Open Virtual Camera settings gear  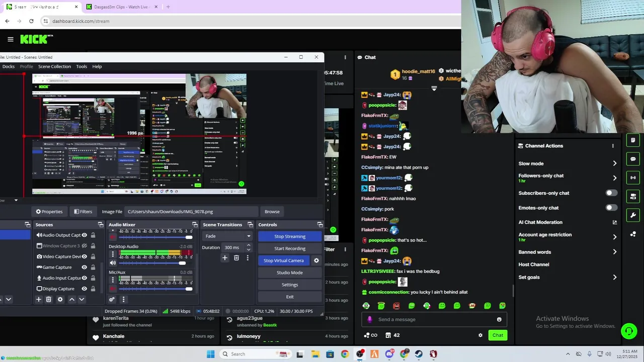point(316,260)
